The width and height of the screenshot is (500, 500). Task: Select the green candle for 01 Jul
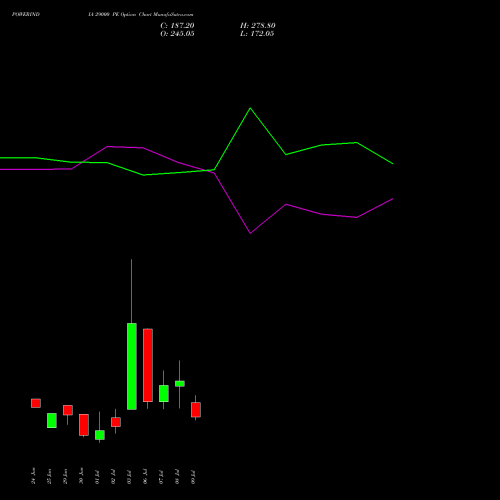tap(100, 435)
